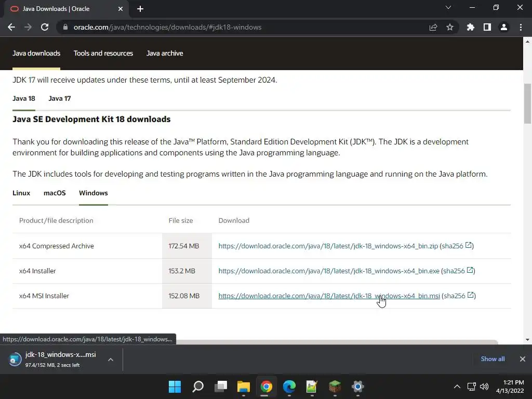This screenshot has width=532, height=399.
Task: Click the browser forward arrow
Action: coord(28,27)
